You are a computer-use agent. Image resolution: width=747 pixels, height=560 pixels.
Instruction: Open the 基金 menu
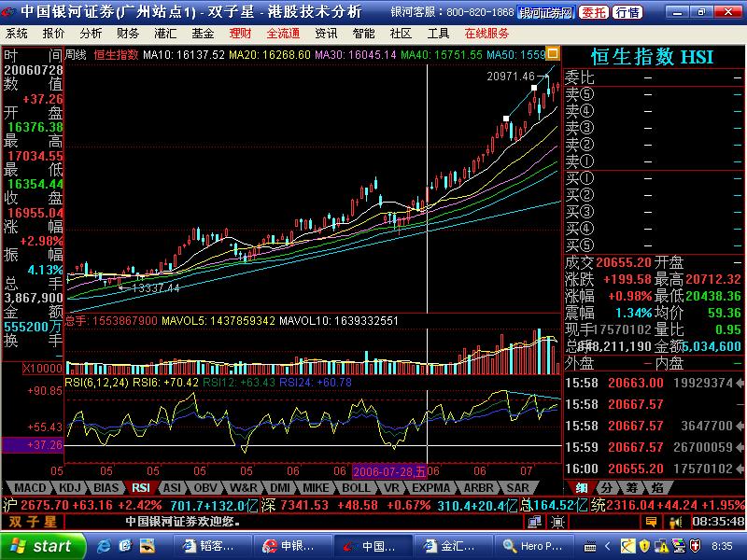point(203,34)
